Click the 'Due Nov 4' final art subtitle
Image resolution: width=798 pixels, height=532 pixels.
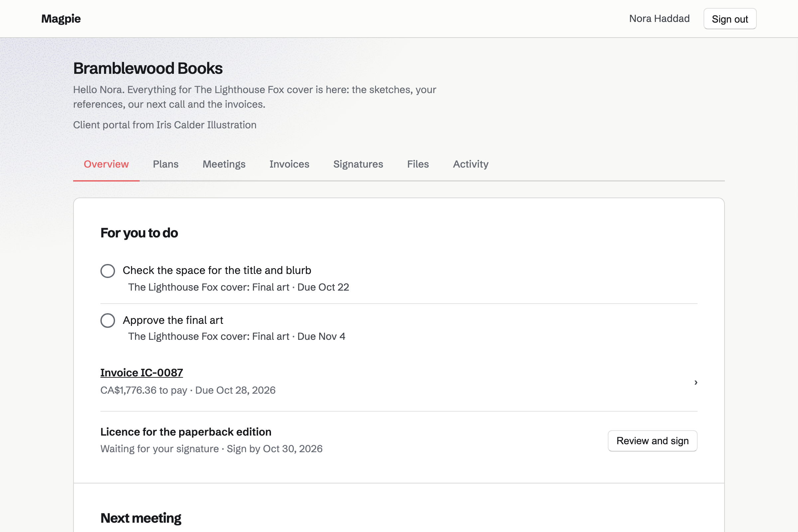click(236, 336)
